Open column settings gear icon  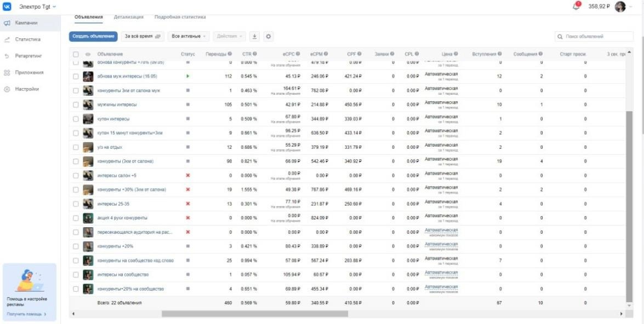269,37
